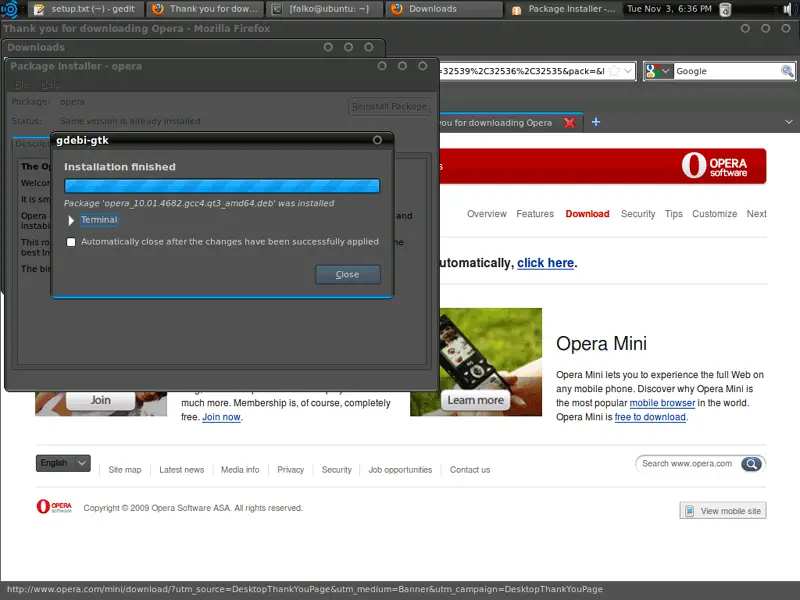Viewport: 800px width, 600px height.
Task: Switch to falko@ubuntu terminal taskbar item
Action: 324,9
